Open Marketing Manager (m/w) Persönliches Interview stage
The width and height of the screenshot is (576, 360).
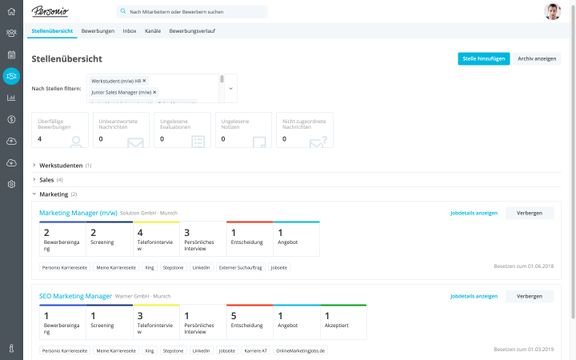click(x=203, y=239)
